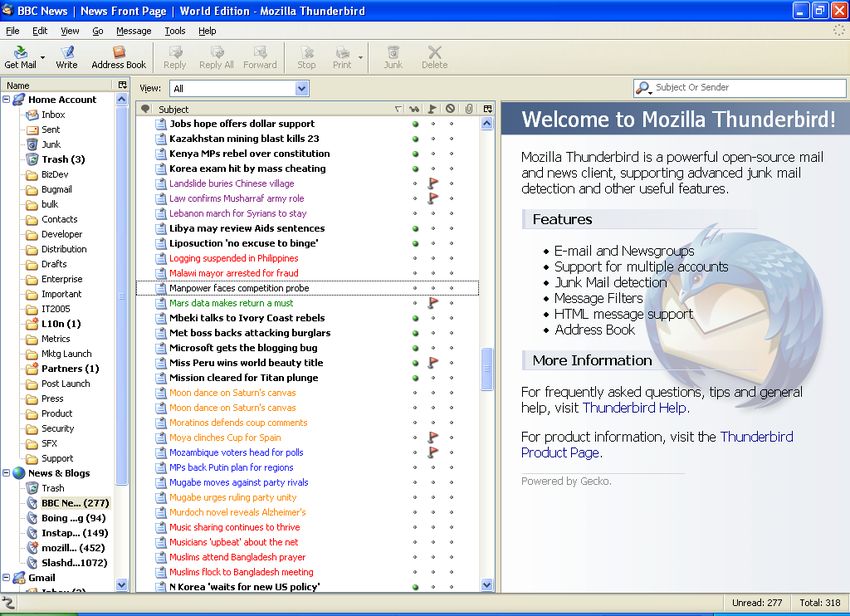This screenshot has height=616, width=850.
Task: Click the message list scrollbar thumb
Action: pos(487,369)
